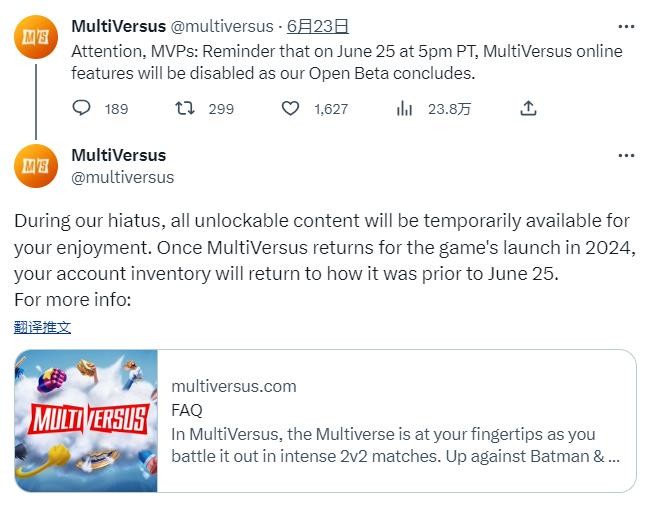Click the @multiversus handle in first tweet

click(217, 26)
